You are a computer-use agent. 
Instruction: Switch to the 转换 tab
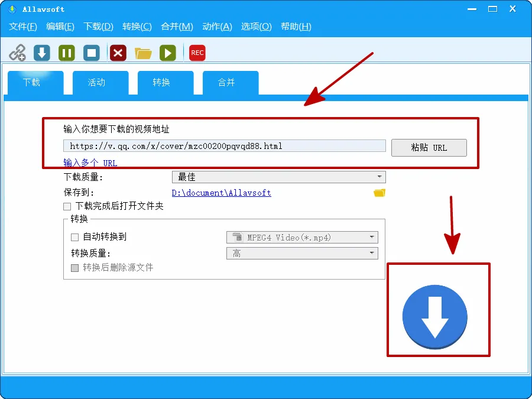tap(166, 82)
